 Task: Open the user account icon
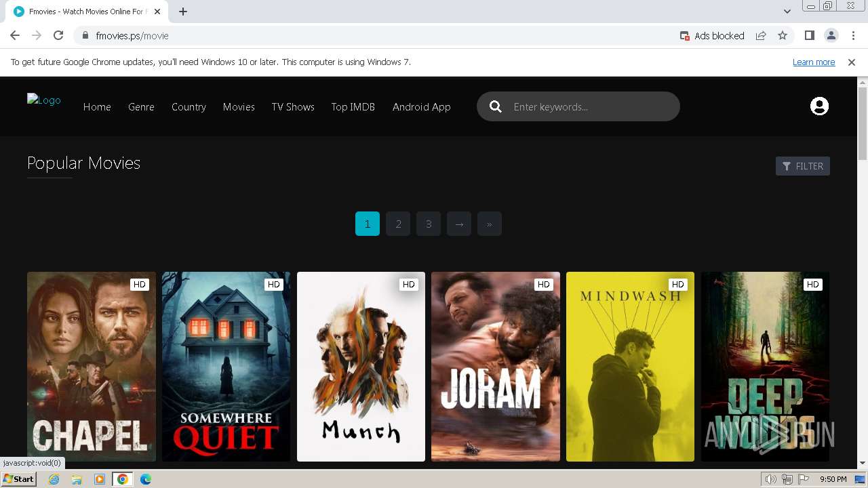coord(819,106)
